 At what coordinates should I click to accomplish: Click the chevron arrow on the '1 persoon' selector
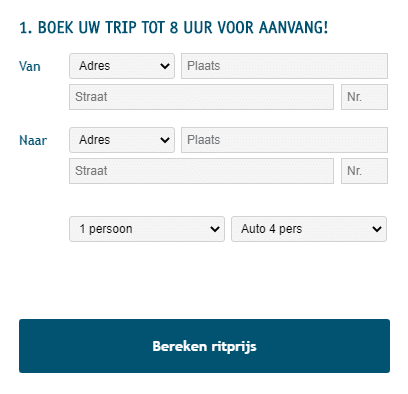(x=215, y=229)
